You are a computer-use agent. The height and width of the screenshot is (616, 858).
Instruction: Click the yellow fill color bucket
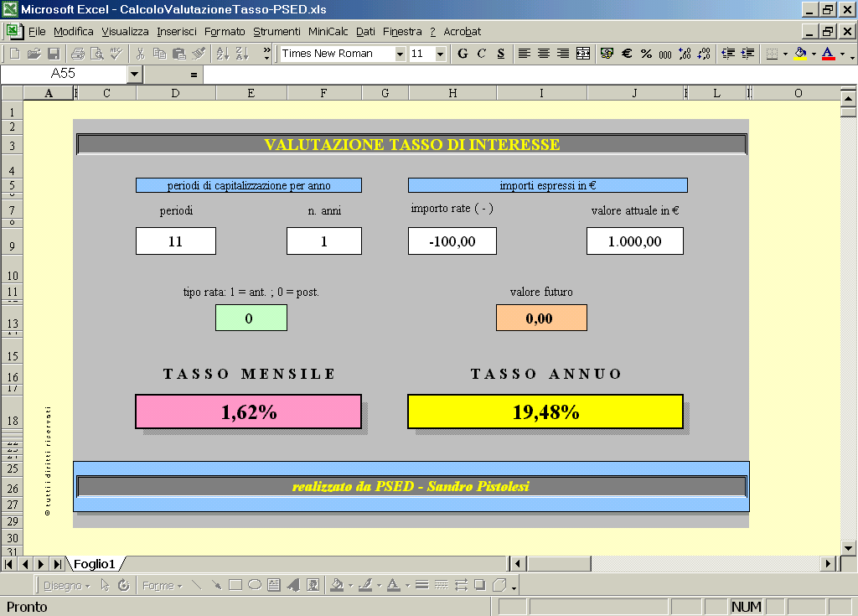(x=800, y=54)
